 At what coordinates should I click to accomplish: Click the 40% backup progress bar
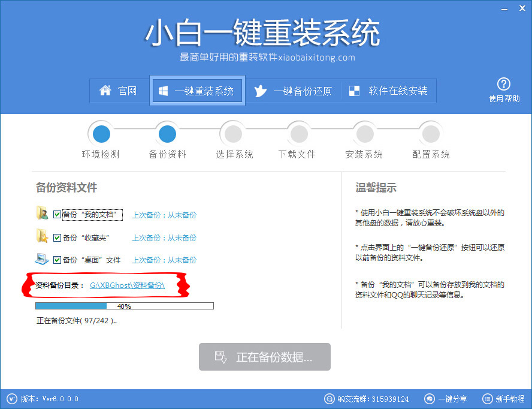124,305
